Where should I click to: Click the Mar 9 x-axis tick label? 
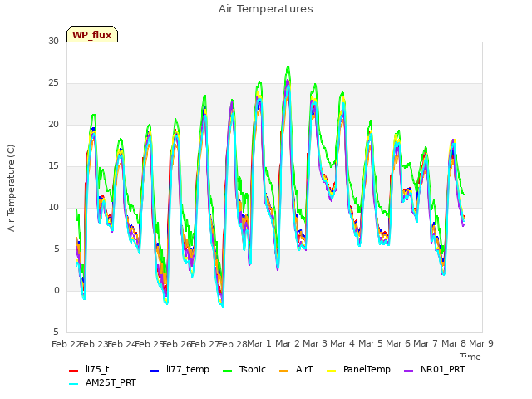[x=481, y=343]
